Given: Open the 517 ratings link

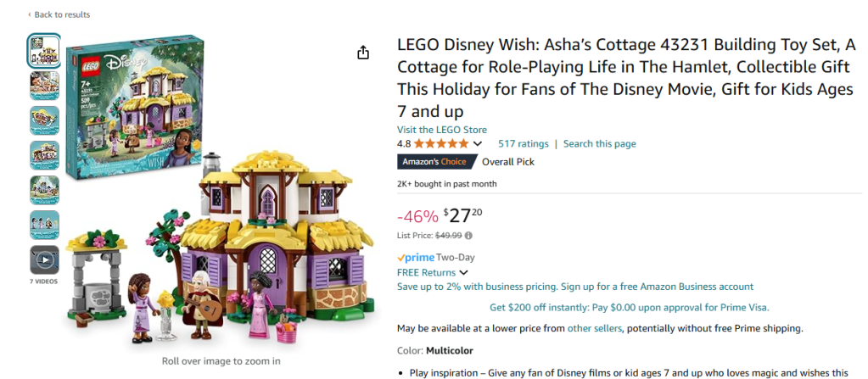Looking at the screenshot, I should pyautogui.click(x=523, y=144).
